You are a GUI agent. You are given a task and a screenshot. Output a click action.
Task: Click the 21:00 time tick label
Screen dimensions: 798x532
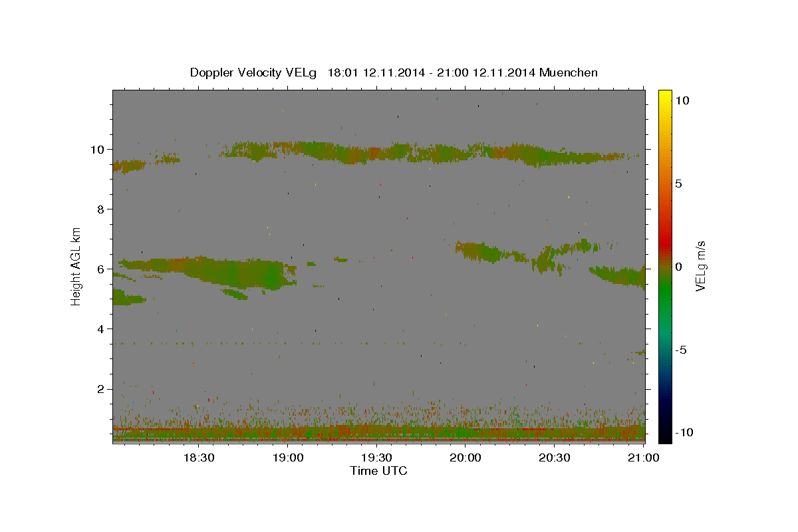point(643,458)
